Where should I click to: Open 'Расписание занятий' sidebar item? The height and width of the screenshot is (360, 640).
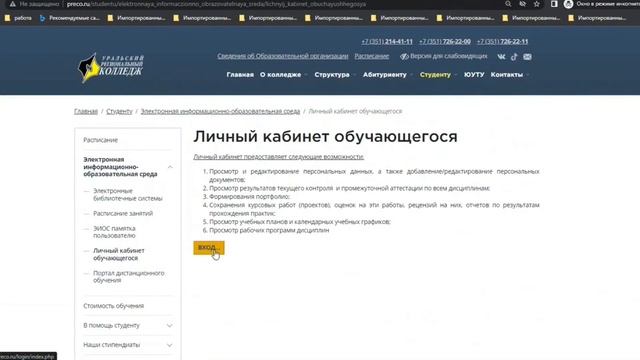pyautogui.click(x=123, y=213)
